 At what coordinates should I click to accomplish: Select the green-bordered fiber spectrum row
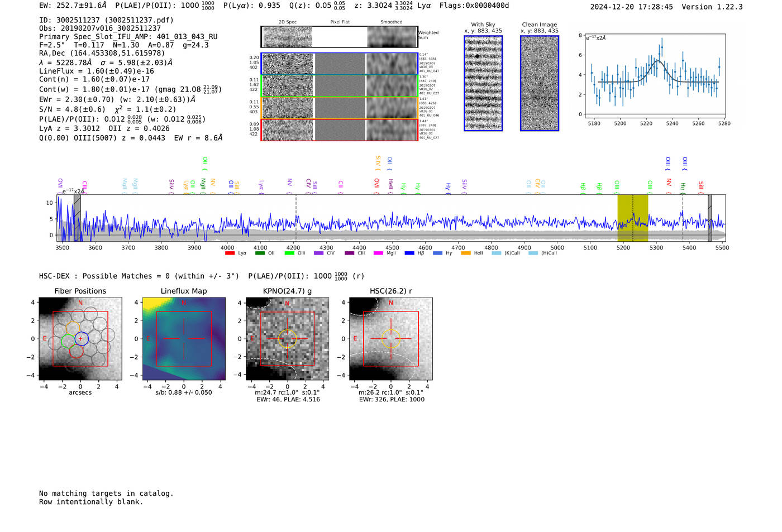click(x=339, y=86)
